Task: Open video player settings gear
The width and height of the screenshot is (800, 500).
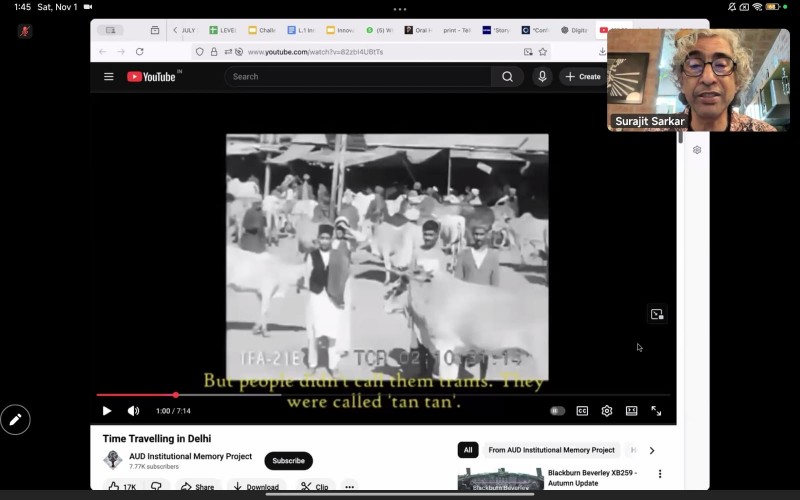Action: [607, 411]
